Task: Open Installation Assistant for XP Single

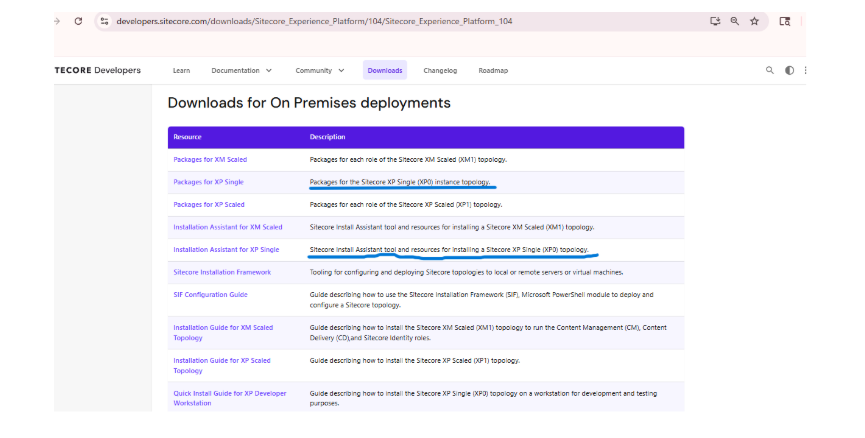Action: tap(226, 250)
